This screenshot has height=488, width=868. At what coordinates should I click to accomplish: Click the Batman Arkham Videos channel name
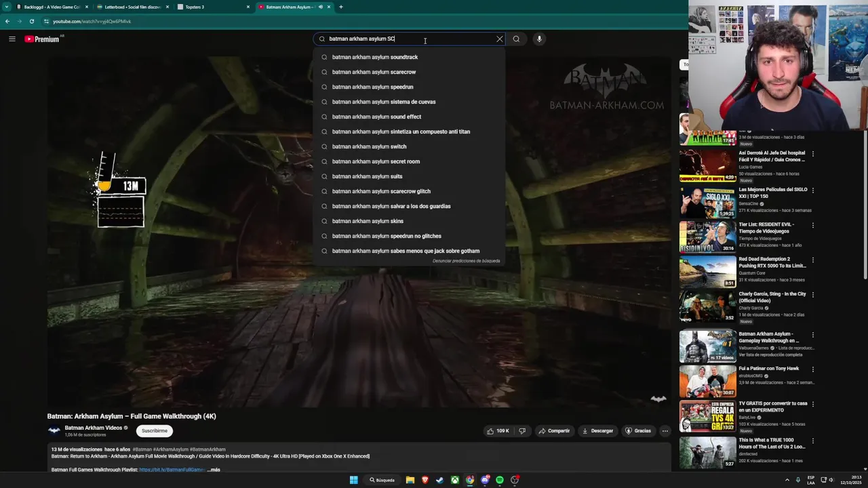tap(93, 428)
